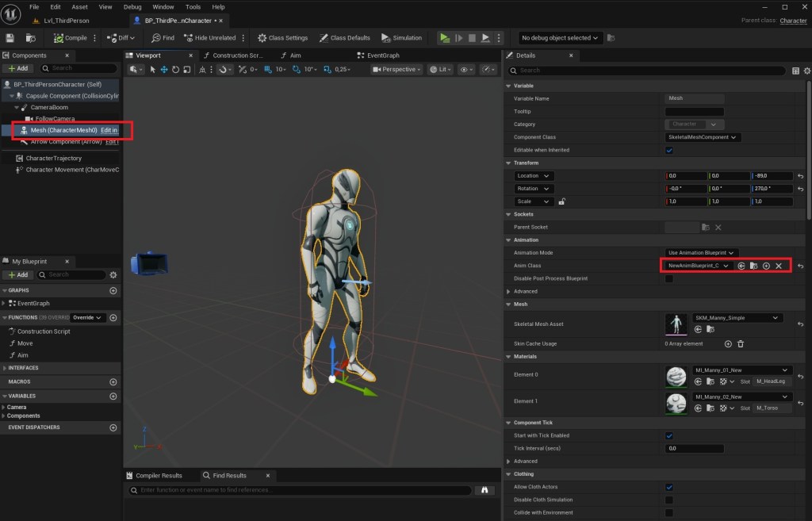
Task: Click the Find binoculars icon in Find Results
Action: pos(484,490)
